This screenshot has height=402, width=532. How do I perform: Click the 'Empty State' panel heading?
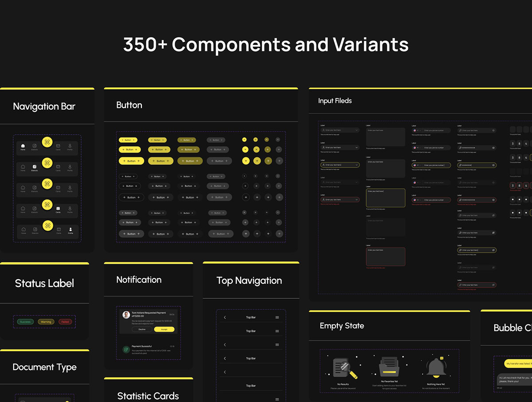pos(342,326)
